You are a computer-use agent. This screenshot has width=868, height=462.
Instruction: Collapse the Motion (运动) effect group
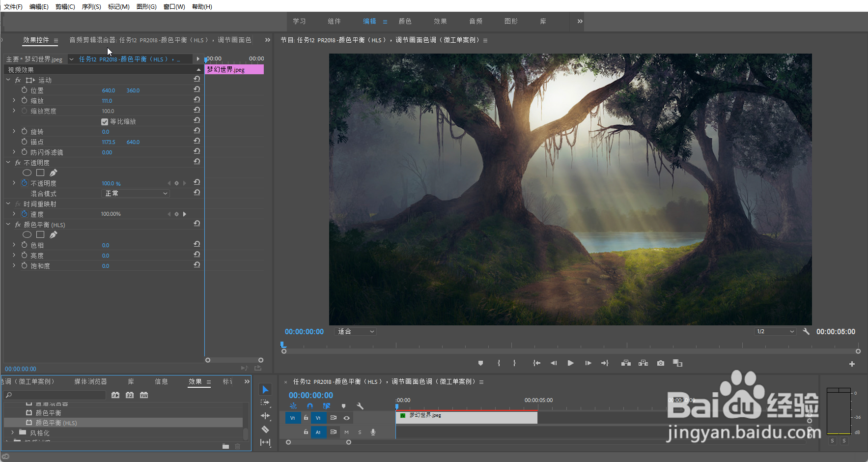click(8, 80)
